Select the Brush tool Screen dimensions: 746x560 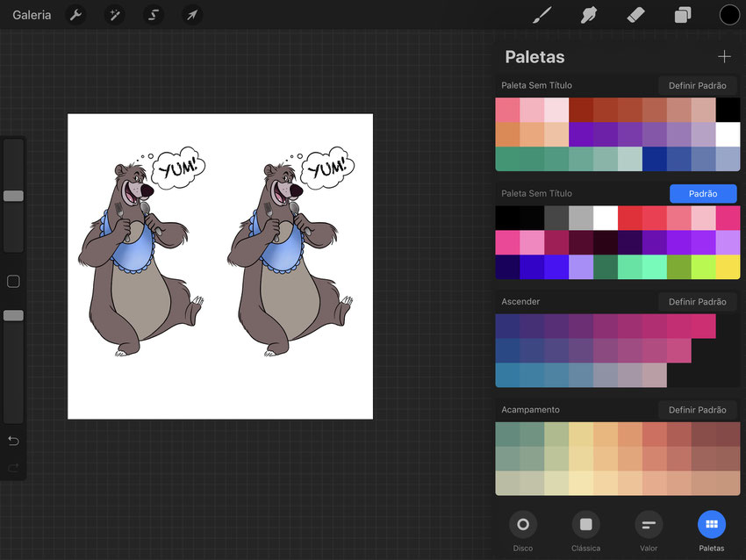[x=542, y=15]
